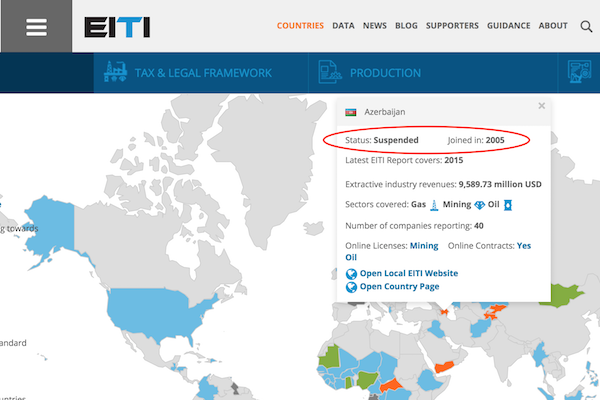Open Country Page link
600x400 pixels.
click(x=399, y=287)
